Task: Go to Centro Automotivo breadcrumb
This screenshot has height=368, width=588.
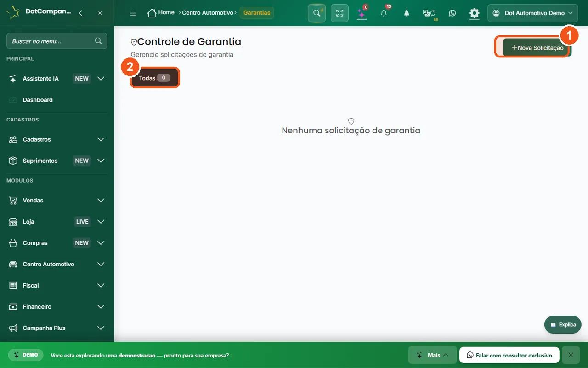Action: (x=208, y=13)
